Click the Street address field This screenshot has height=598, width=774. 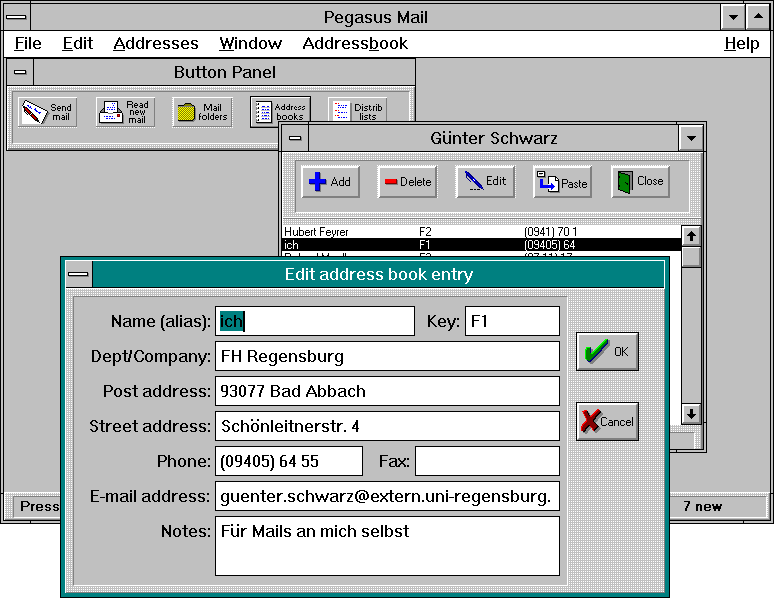[387, 426]
